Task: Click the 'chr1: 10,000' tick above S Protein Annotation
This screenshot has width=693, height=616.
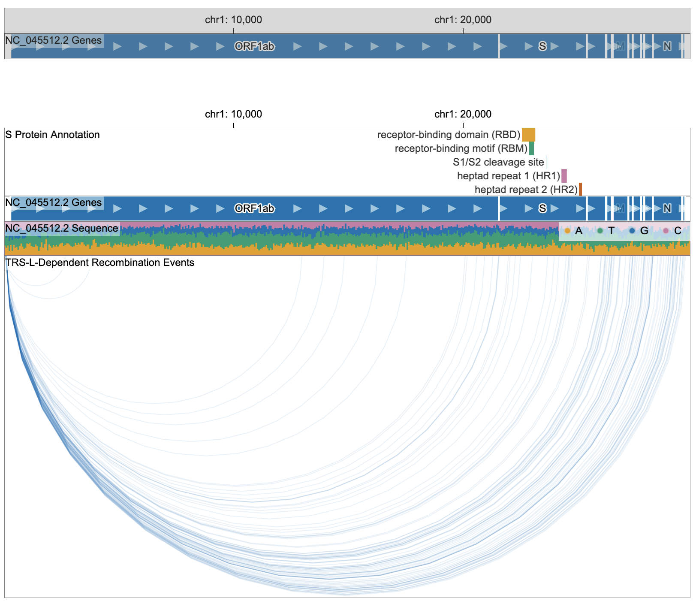Action: (x=233, y=114)
